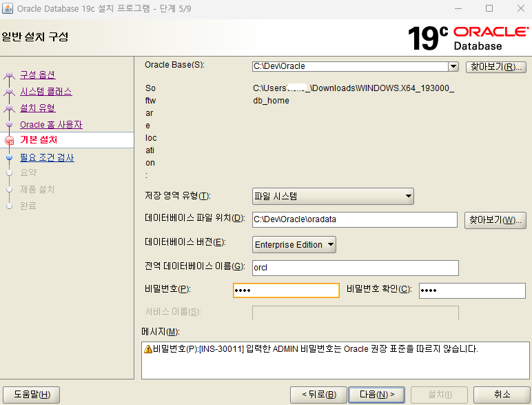The width and height of the screenshot is (532, 405).
Task: Click the step node beside 시스템 클래스
Action: 9,91
